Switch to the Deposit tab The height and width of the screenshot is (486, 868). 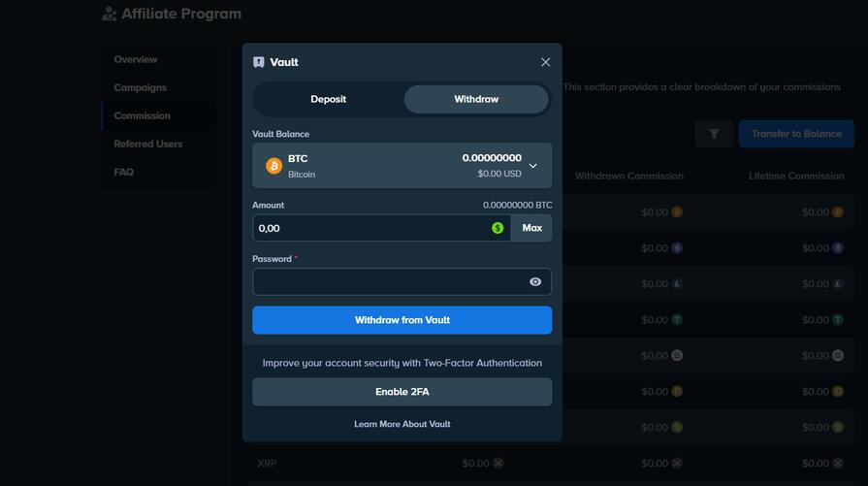[x=328, y=99]
